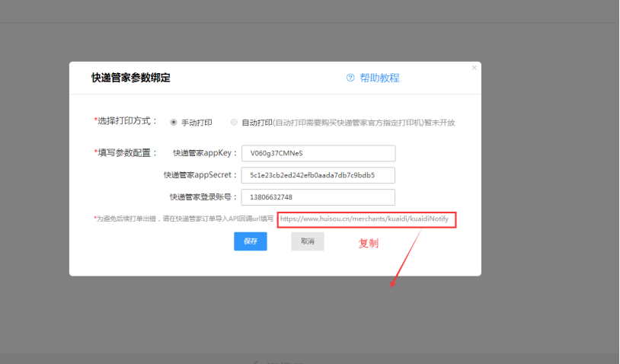Screen dimensions: 620x364
Task: Select the 手动打印 radio button
Action: (x=174, y=122)
